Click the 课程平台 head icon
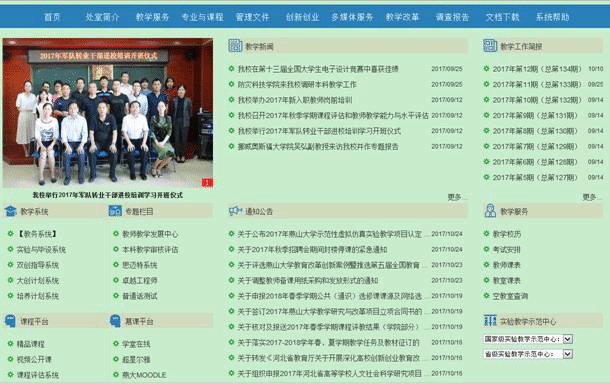Viewport: 610px width, 384px height. 10,321
